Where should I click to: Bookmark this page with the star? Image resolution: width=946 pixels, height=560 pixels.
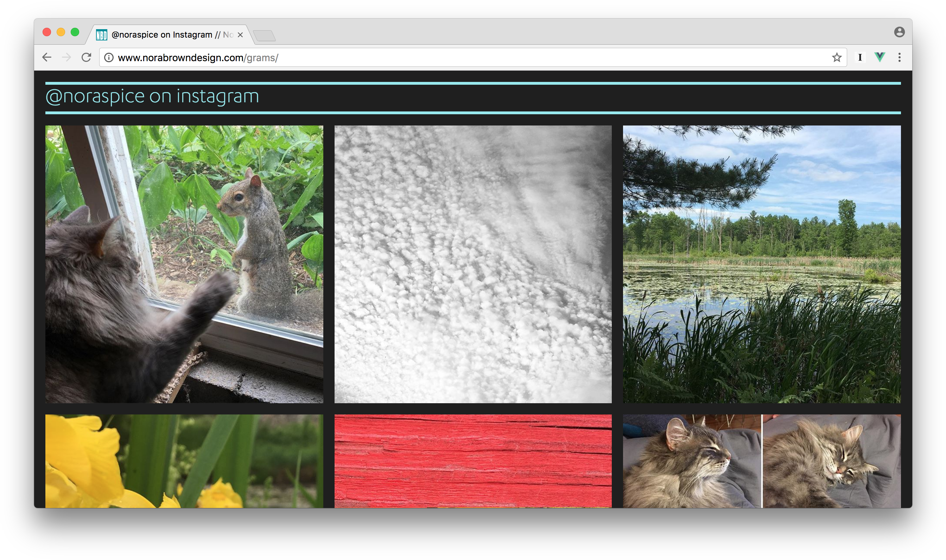837,57
